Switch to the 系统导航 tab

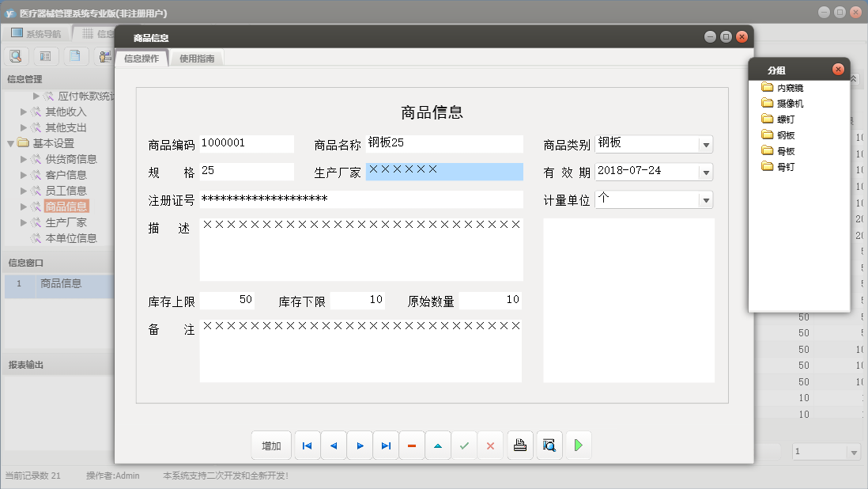[36, 34]
